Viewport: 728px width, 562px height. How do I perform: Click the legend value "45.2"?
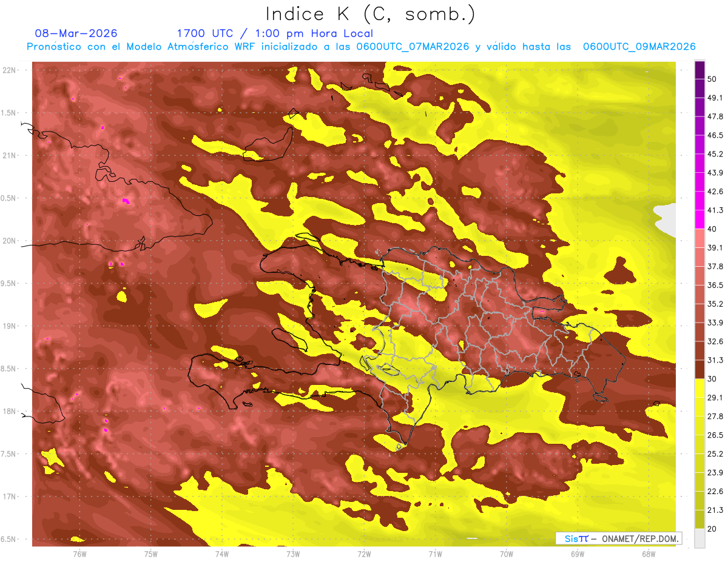tap(715, 154)
